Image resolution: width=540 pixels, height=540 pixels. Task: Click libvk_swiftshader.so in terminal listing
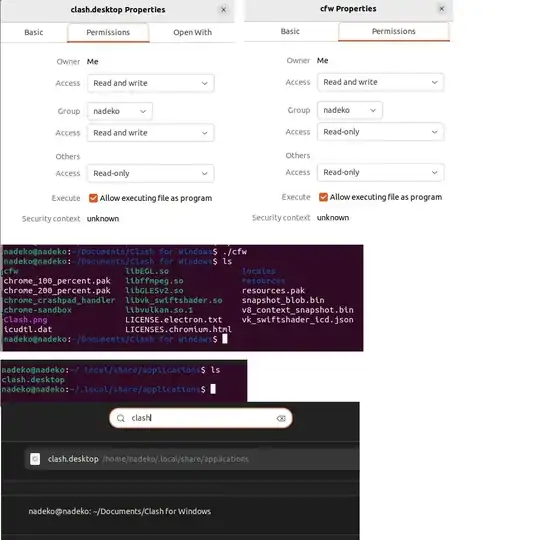coord(174,300)
